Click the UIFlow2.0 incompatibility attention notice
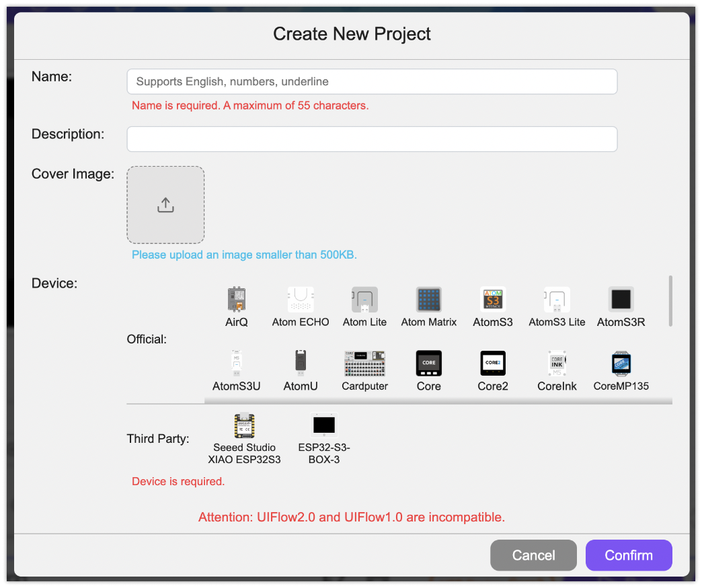 (352, 517)
